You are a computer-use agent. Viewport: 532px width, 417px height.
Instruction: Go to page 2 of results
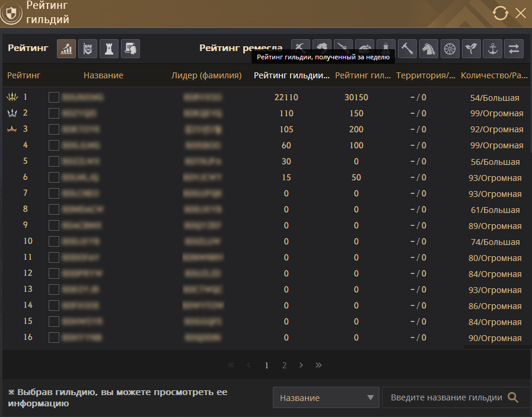(x=284, y=365)
